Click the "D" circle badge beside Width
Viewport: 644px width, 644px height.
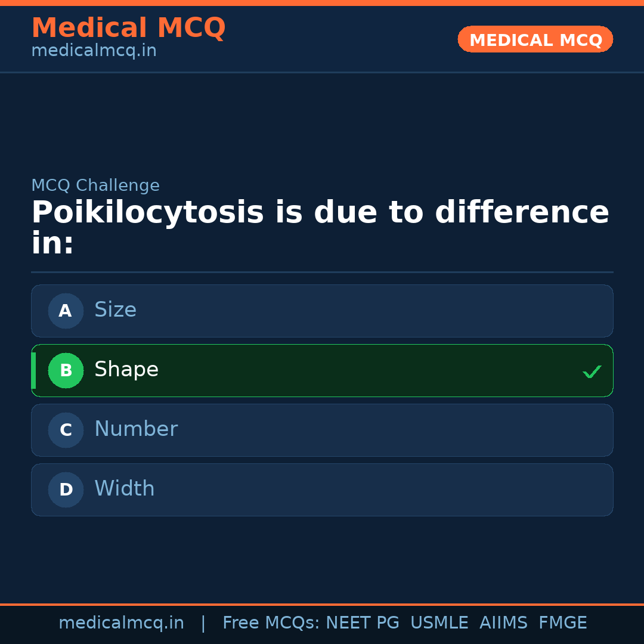click(x=66, y=490)
